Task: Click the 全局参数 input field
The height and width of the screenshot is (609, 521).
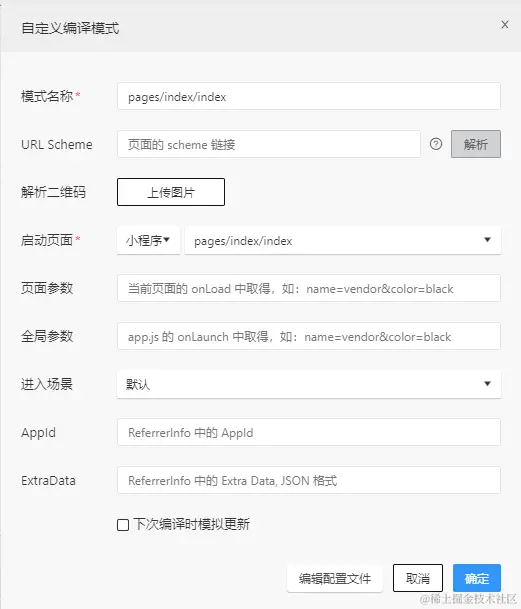Action: pos(309,336)
